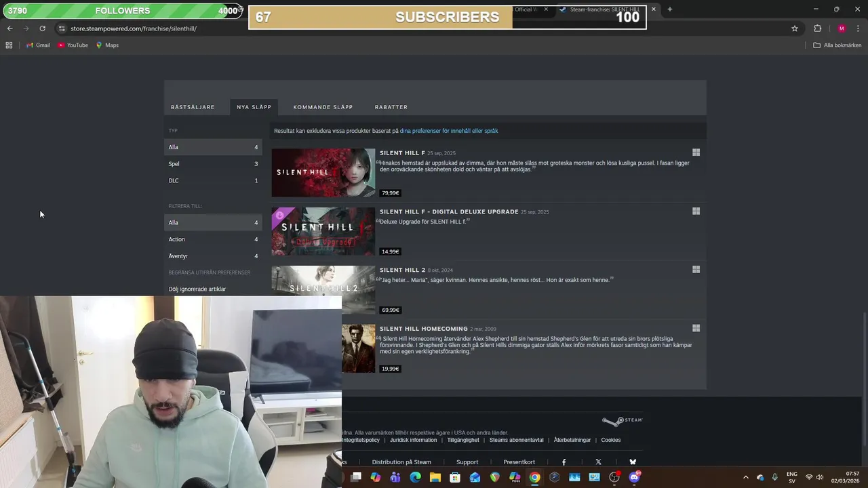The width and height of the screenshot is (868, 488).
Task: Click the 14,99€ Deluxe Upgrade price
Action: [391, 251]
